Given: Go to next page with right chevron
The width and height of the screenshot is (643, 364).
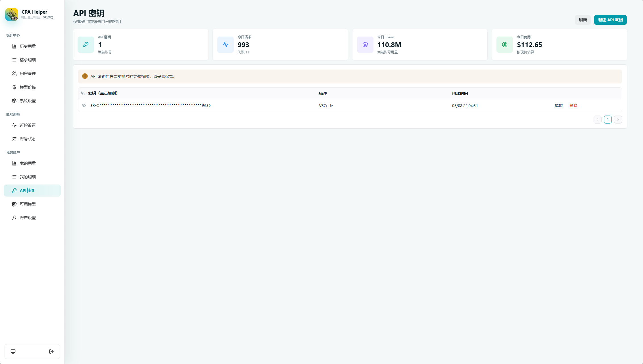Looking at the screenshot, I should (x=618, y=120).
